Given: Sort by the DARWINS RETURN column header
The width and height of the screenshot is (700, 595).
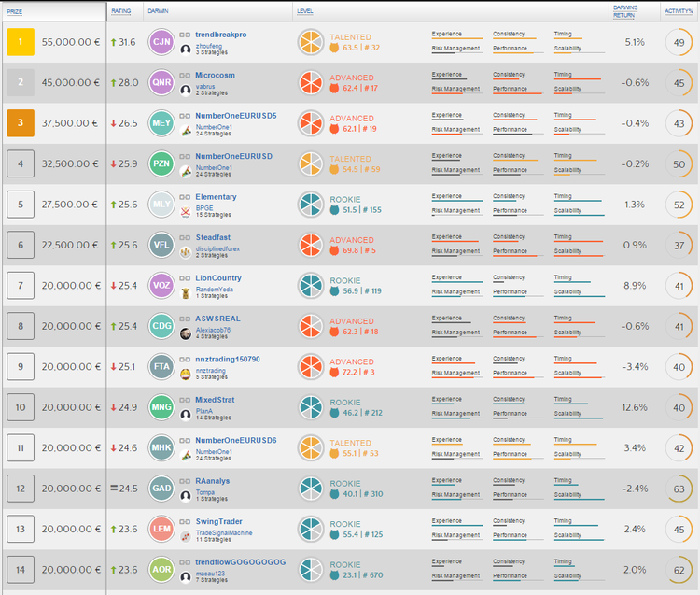Looking at the screenshot, I should 625,11.
